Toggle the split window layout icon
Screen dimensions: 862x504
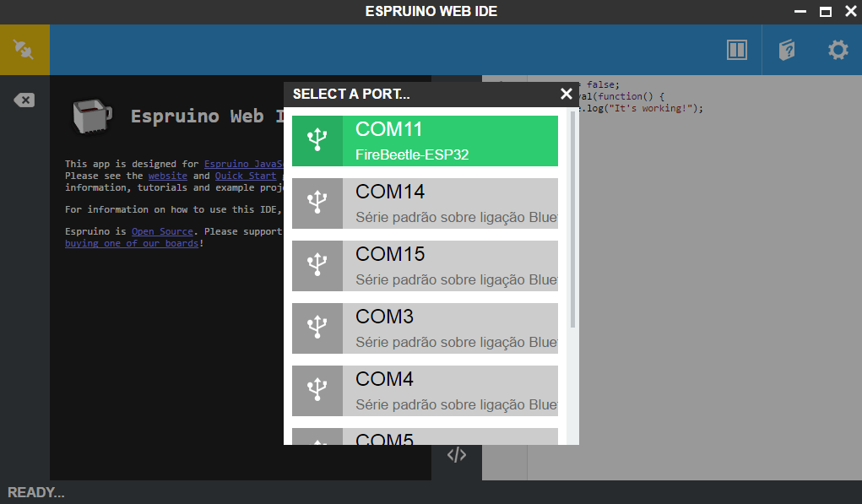(x=736, y=50)
